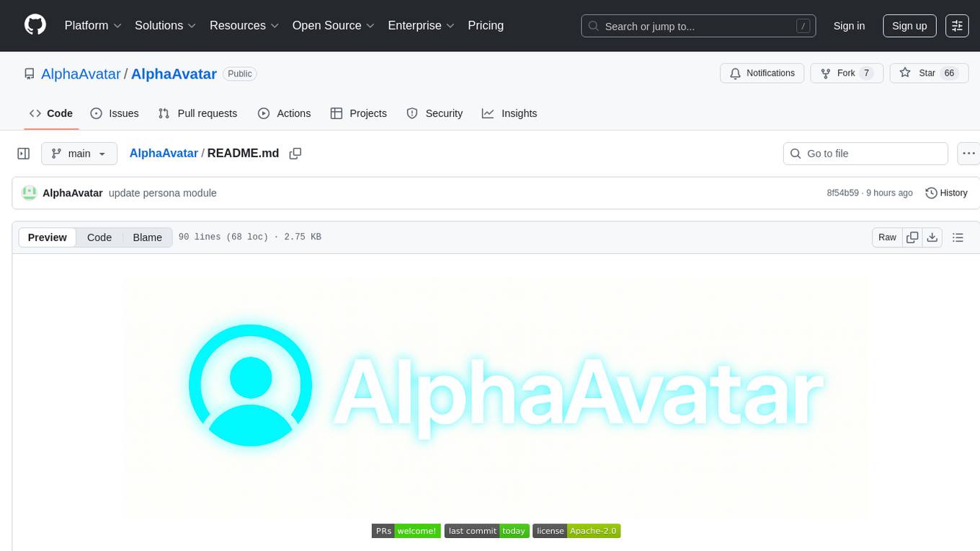This screenshot has height=551, width=980.
Task: Open commit hash 8f54b59
Action: [x=842, y=193]
